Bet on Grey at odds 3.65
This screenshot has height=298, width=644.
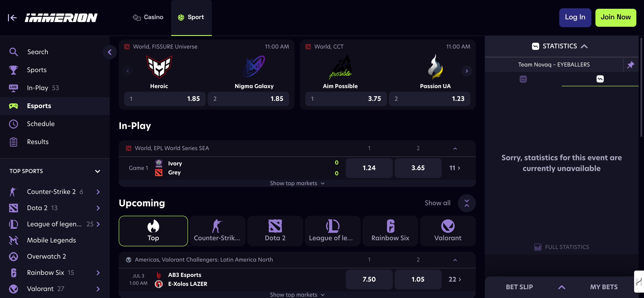[x=418, y=168]
